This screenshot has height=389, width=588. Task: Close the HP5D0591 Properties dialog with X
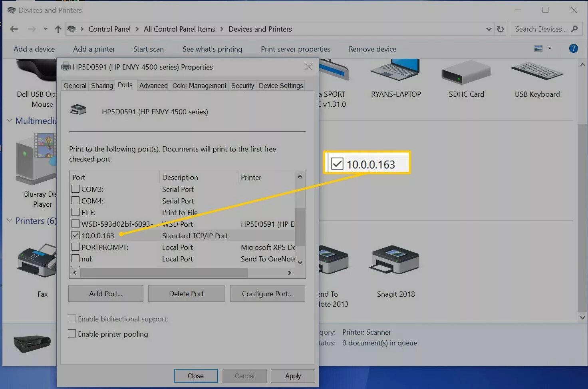point(309,67)
